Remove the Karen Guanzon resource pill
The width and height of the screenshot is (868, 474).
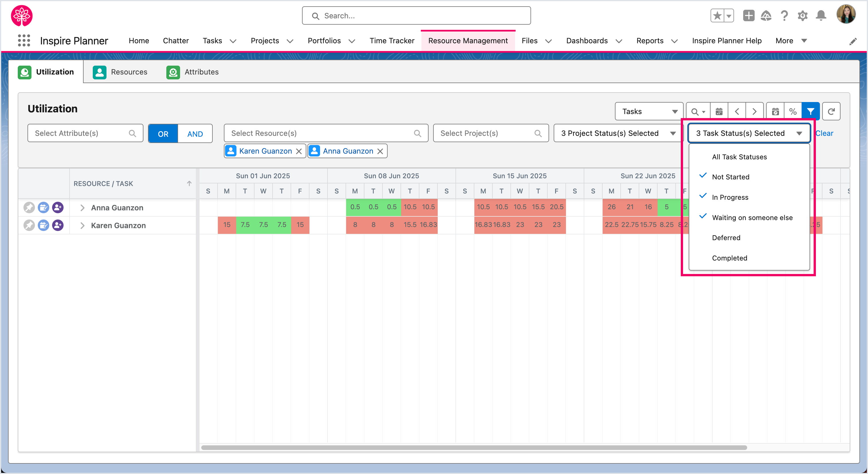point(299,151)
